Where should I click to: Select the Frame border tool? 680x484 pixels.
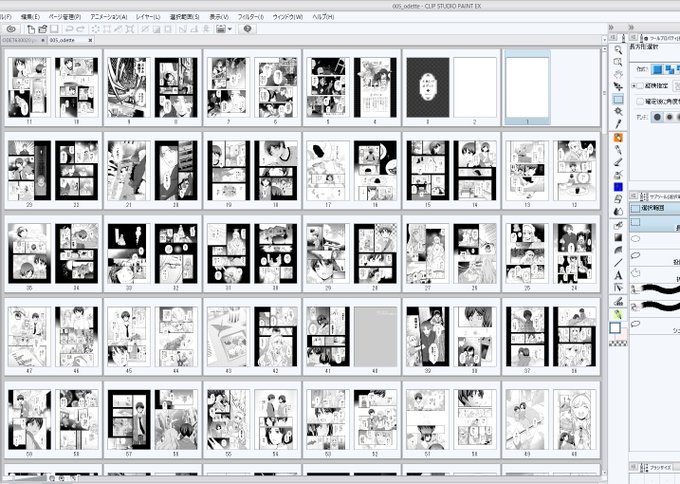[618, 287]
